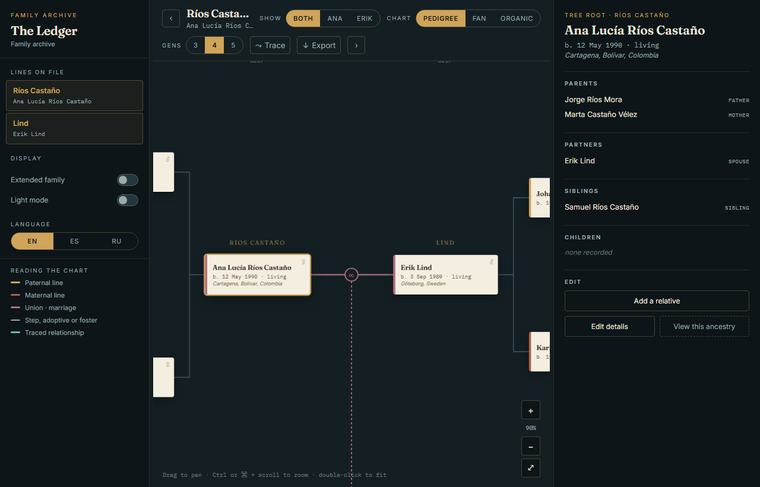This screenshot has width=760, height=487.
Task: Zoom in on the chart
Action: pyautogui.click(x=531, y=410)
